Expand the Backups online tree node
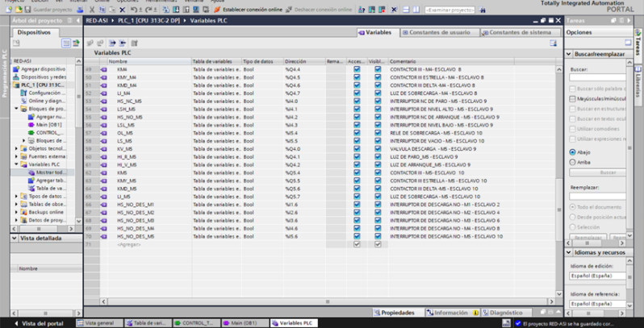 coord(16,213)
